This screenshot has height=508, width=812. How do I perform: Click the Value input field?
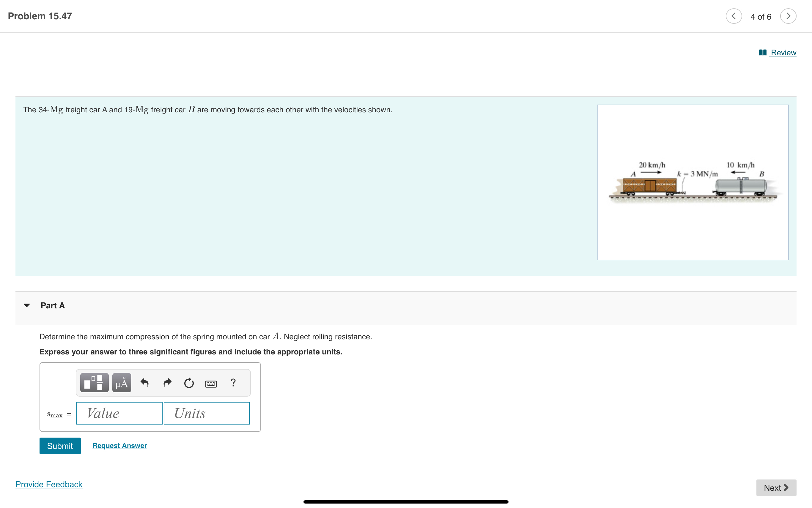pos(119,413)
